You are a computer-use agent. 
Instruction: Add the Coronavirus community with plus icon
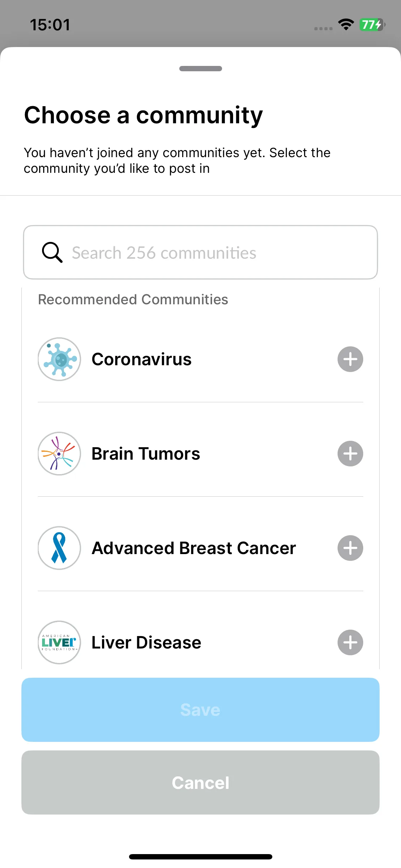click(350, 359)
